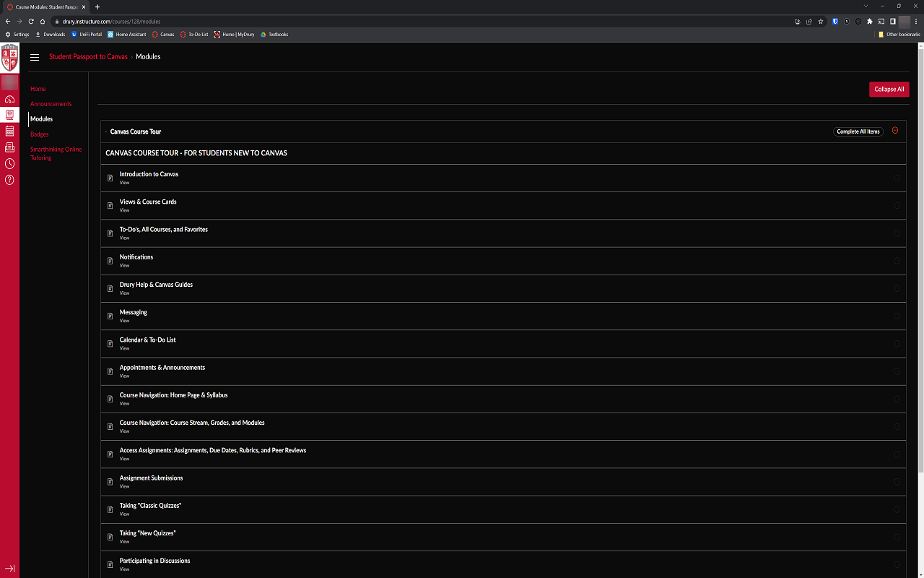
Task: Open the Help question mark icon
Action: [9, 180]
